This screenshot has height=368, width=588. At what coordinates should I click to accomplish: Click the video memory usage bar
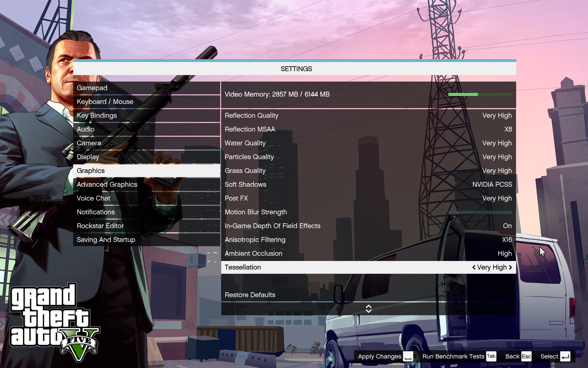(x=480, y=94)
